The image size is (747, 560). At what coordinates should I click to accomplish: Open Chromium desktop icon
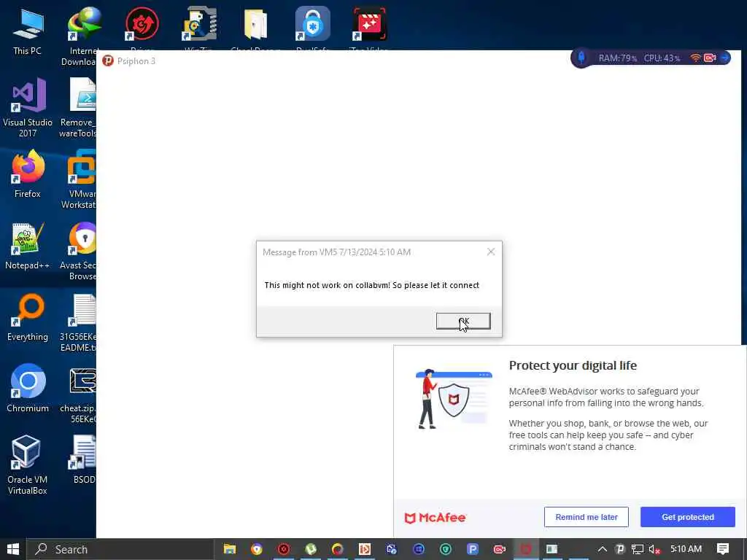pos(27,389)
